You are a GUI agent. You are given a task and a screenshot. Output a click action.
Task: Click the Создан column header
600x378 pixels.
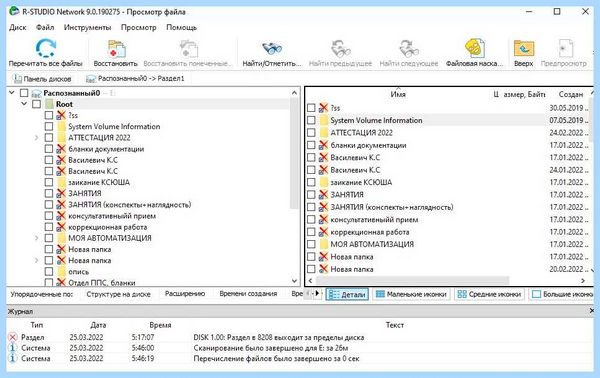[x=571, y=94]
